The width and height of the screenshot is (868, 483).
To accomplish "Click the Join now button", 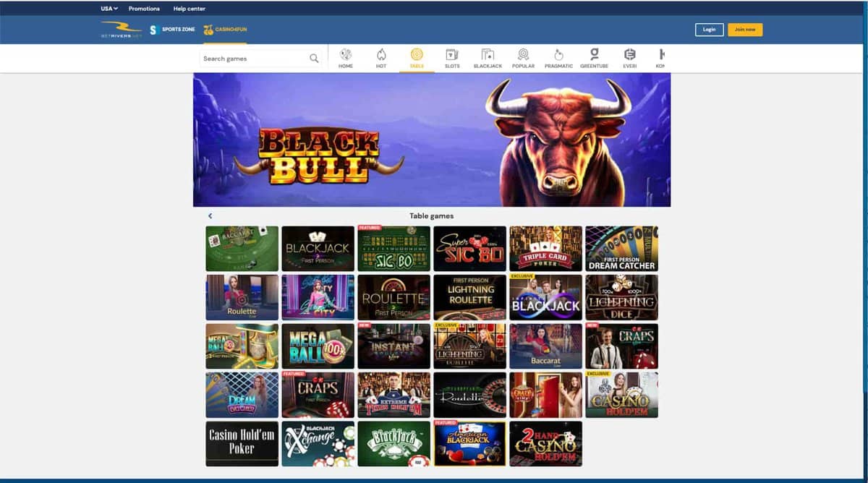I will [745, 30].
